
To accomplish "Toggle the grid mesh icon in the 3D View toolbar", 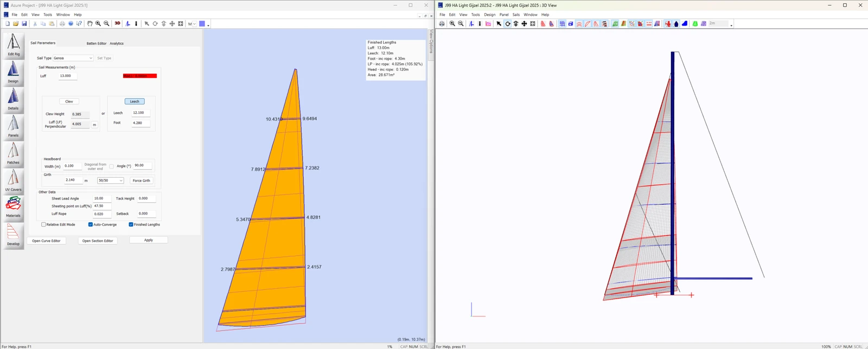I will [x=563, y=24].
